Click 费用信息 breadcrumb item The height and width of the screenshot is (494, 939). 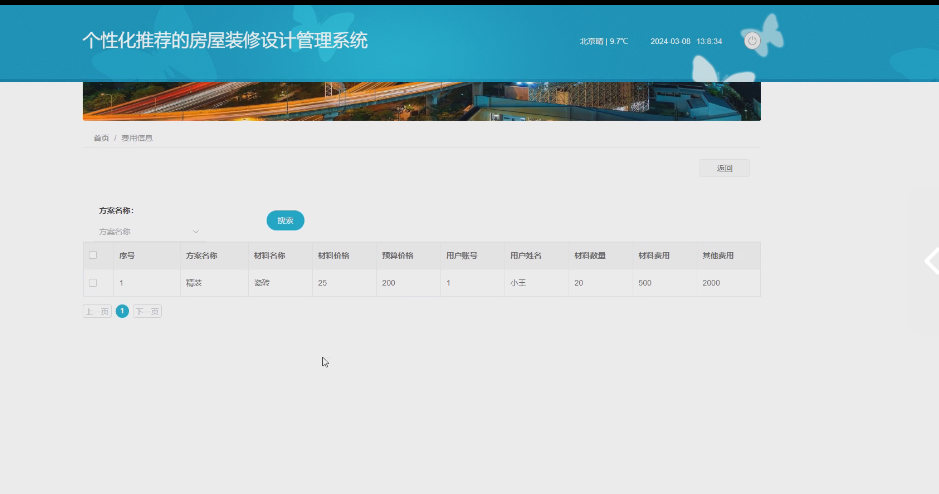137,138
